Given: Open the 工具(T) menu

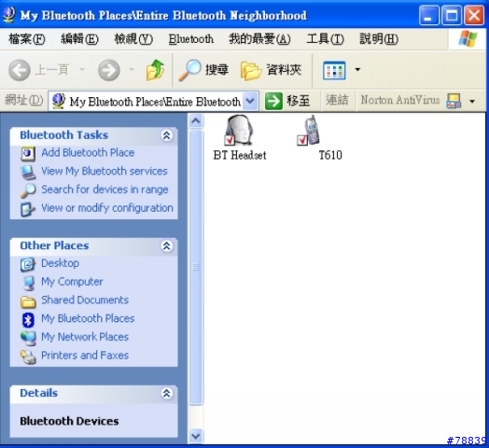Looking at the screenshot, I should pos(326,39).
